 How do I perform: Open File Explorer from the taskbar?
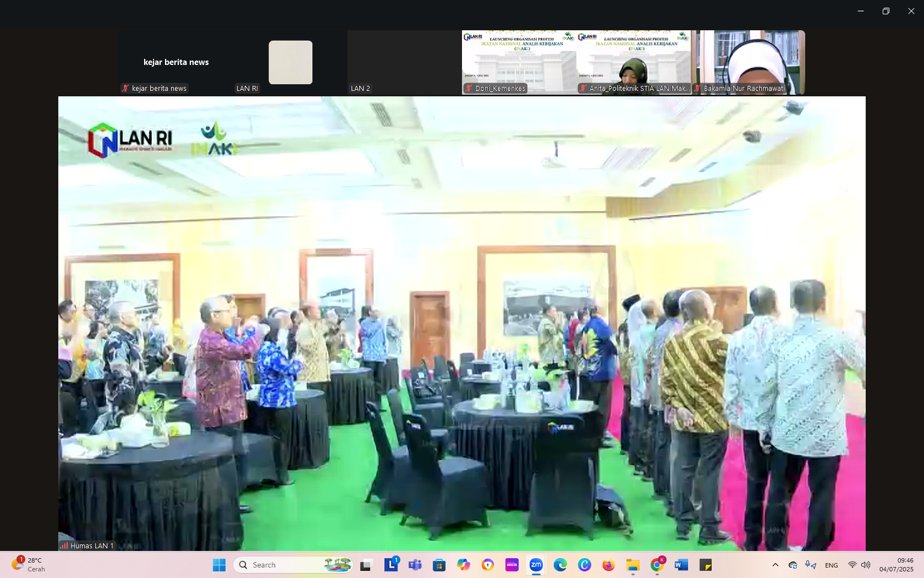(632, 565)
